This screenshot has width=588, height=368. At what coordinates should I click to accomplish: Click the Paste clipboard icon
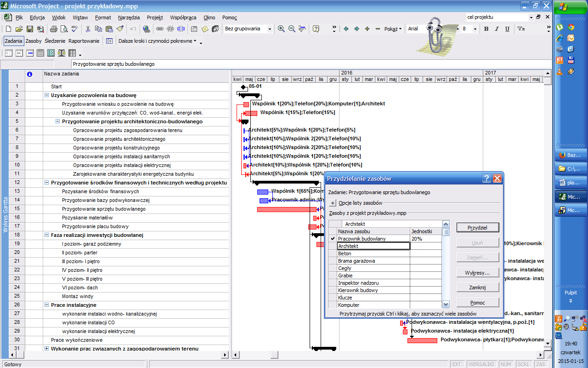click(109, 29)
